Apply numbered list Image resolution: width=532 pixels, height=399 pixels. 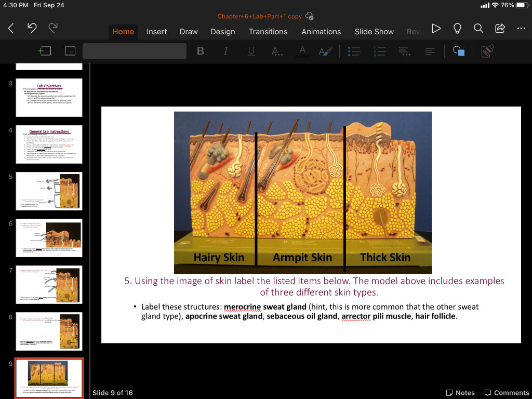coord(379,51)
